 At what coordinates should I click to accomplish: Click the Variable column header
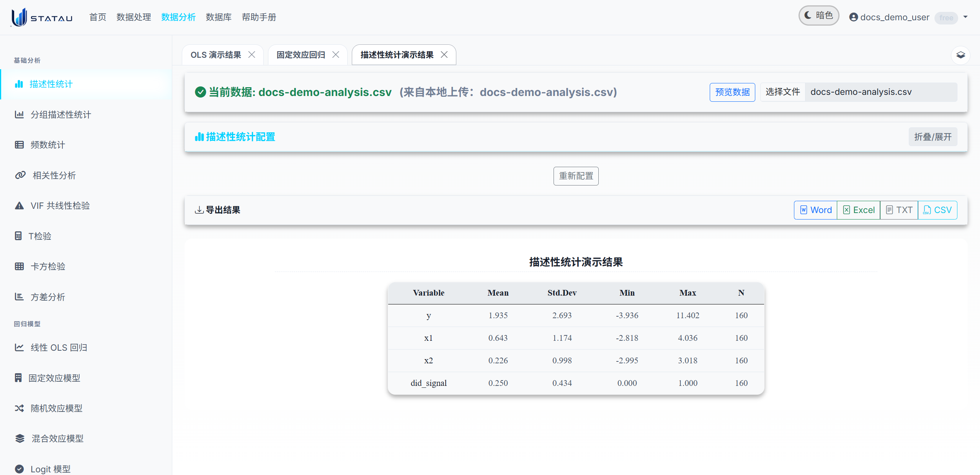(x=428, y=293)
